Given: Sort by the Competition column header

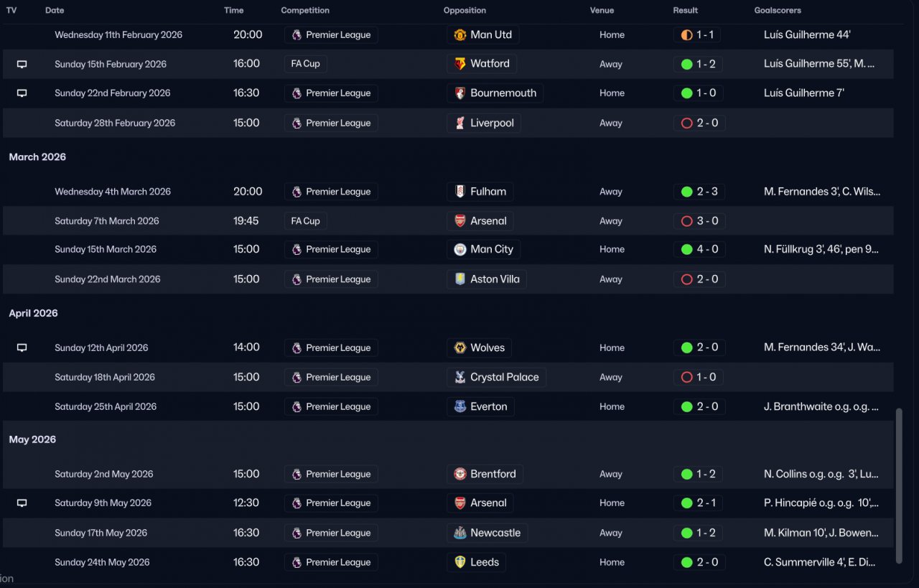Looking at the screenshot, I should [305, 10].
